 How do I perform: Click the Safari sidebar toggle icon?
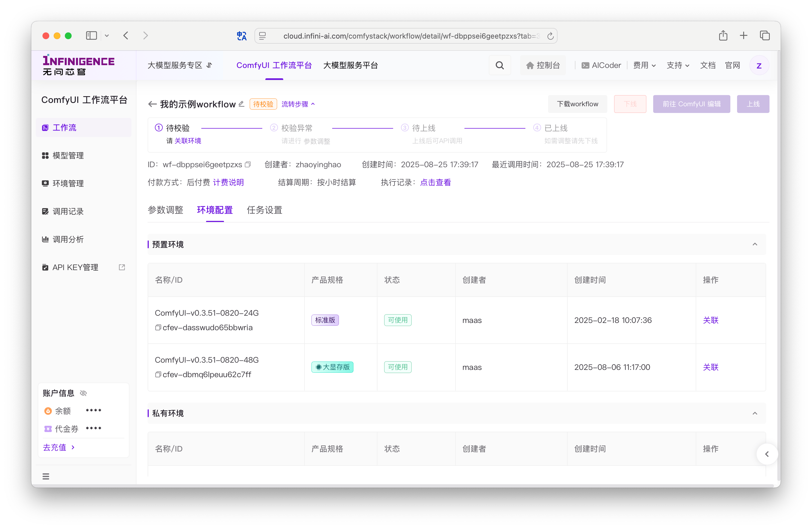[91, 36]
